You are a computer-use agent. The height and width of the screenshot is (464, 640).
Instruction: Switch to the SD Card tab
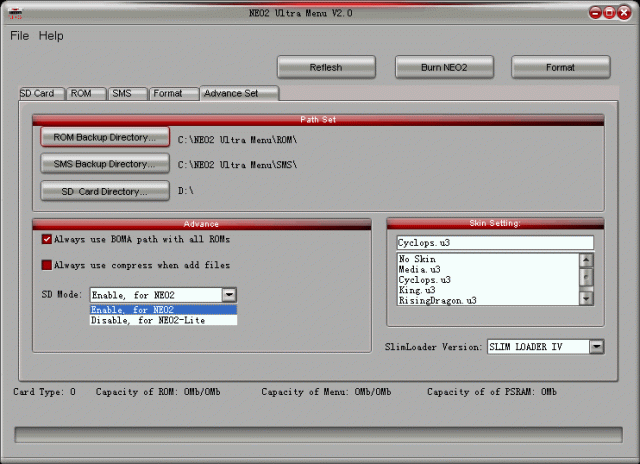click(41, 93)
